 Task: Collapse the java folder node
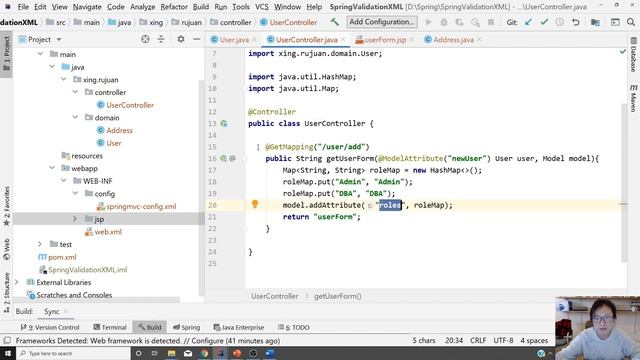tap(52, 67)
